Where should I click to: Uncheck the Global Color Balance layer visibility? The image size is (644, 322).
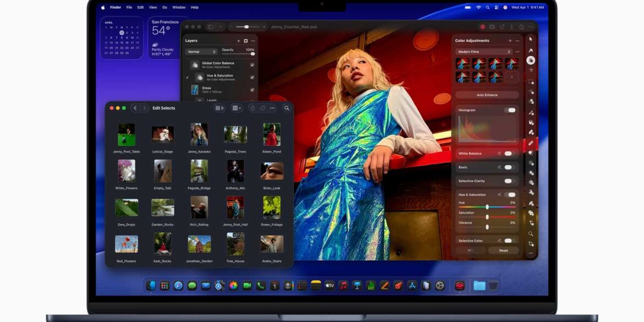(252, 64)
